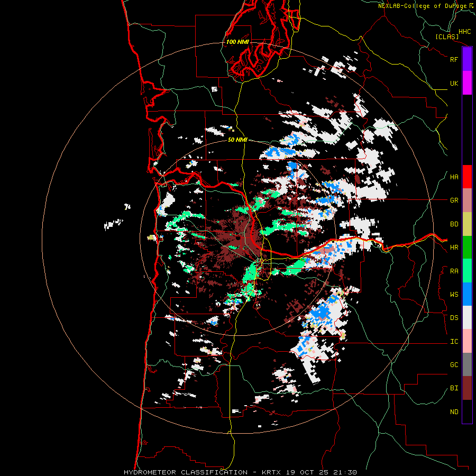Click the BD yellow legend swatch
Image resolution: width=476 pixels, height=476 pixels.
click(x=467, y=224)
